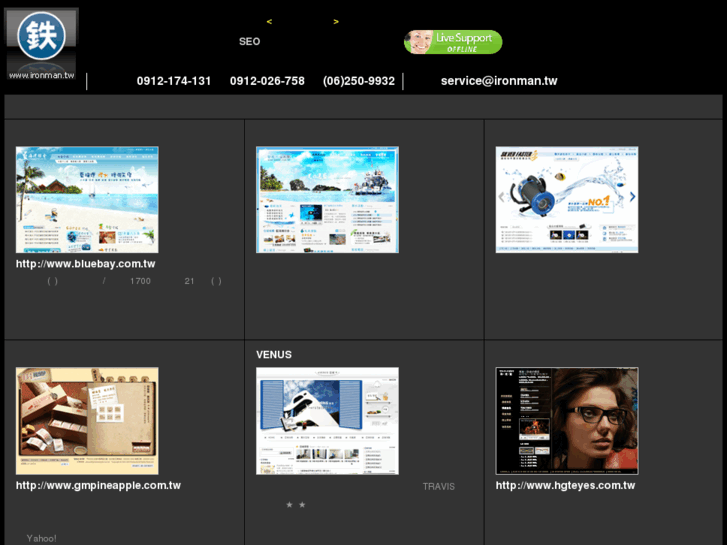This screenshot has height=545, width=727.
Task: Click phone number 0912-174-131
Action: tap(174, 81)
